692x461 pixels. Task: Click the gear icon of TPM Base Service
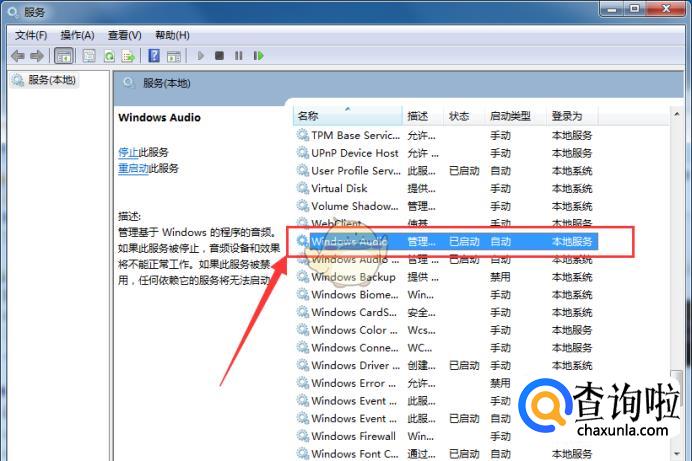302,135
